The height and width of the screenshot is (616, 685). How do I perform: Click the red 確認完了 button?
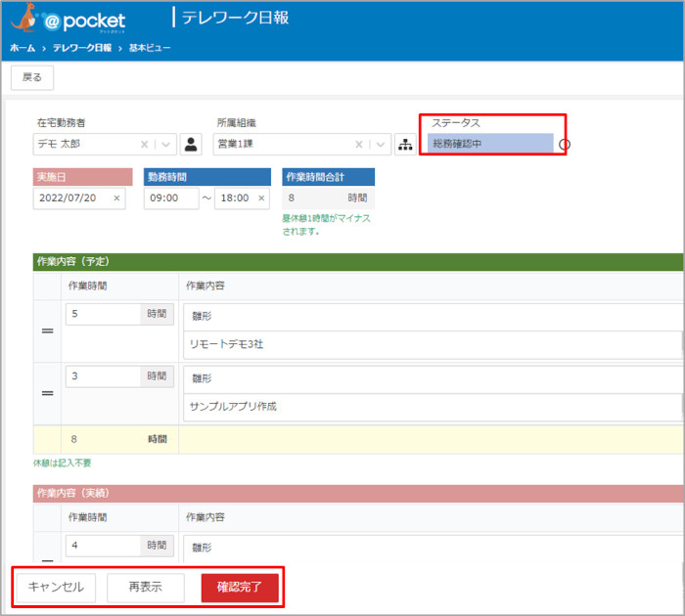[240, 588]
